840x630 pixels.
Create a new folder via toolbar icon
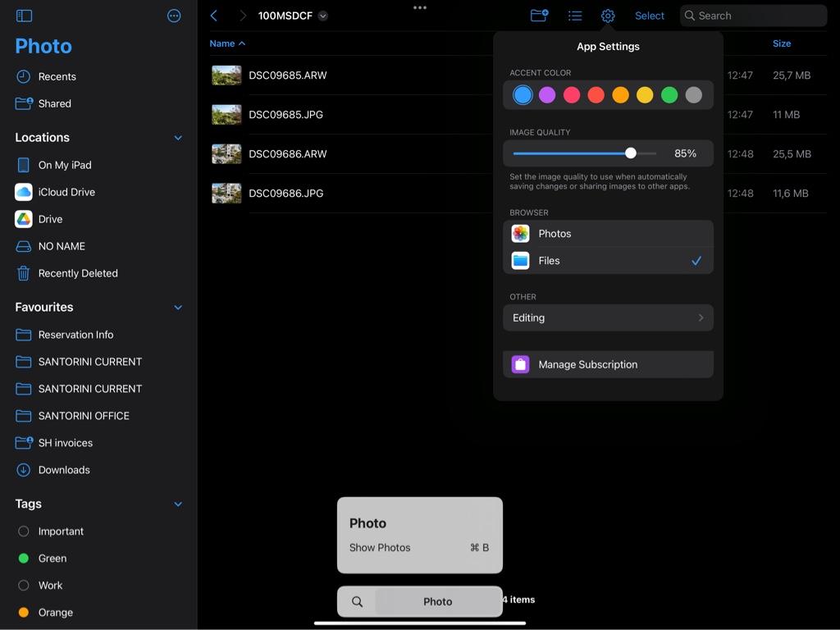tap(539, 16)
